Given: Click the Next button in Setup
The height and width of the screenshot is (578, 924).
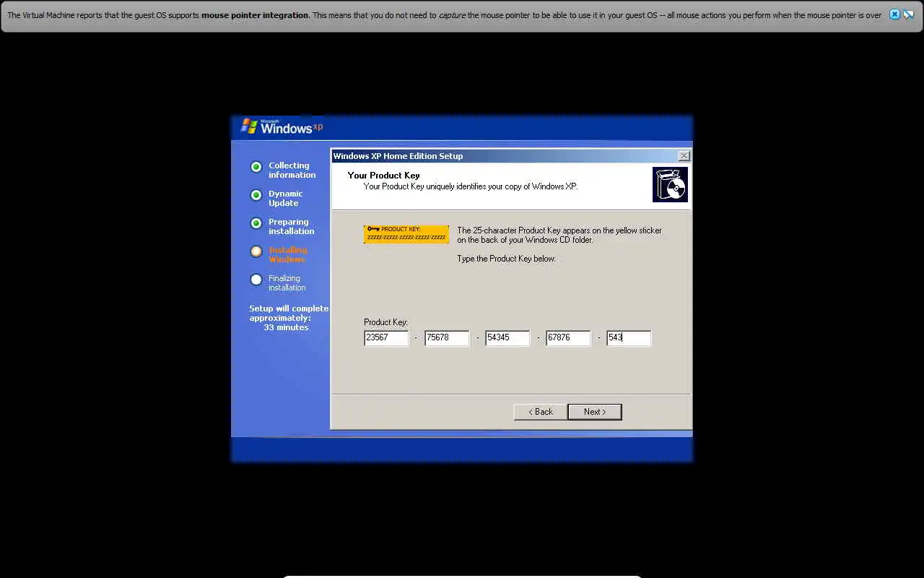Looking at the screenshot, I should [x=594, y=412].
